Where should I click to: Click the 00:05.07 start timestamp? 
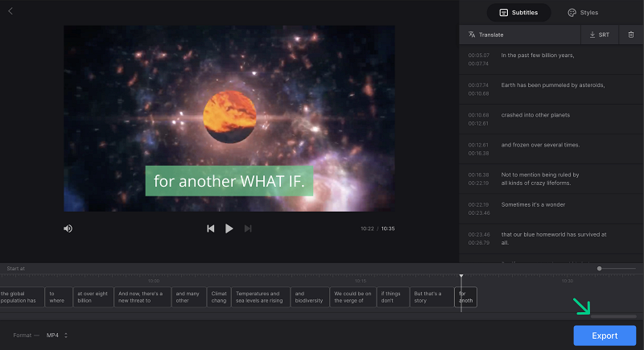478,56
